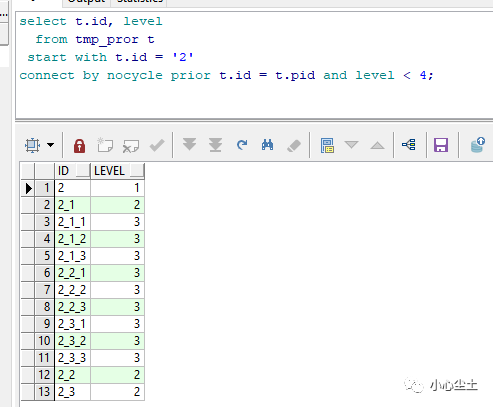Toggle single record view icon

point(327,145)
